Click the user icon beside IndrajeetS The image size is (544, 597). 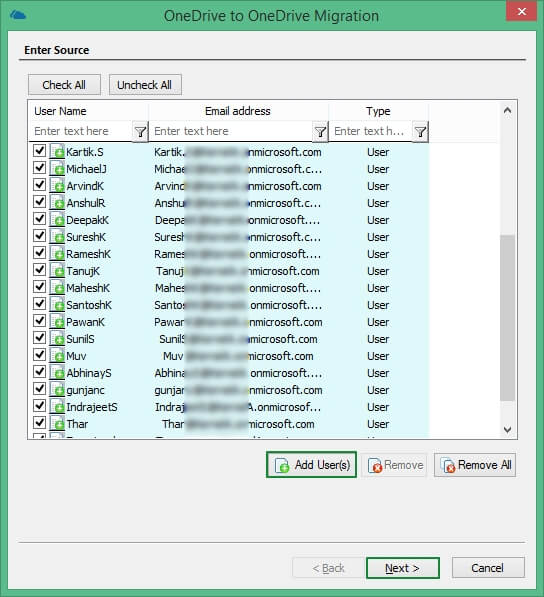(x=57, y=407)
